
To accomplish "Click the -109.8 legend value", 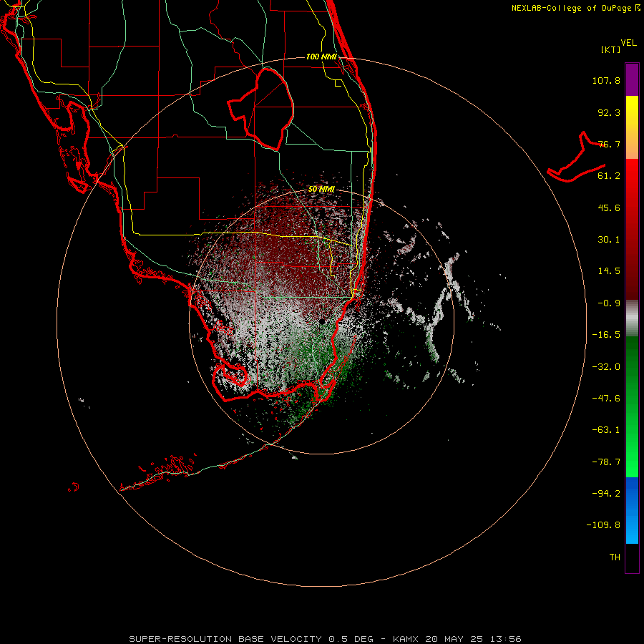I will click(603, 525).
